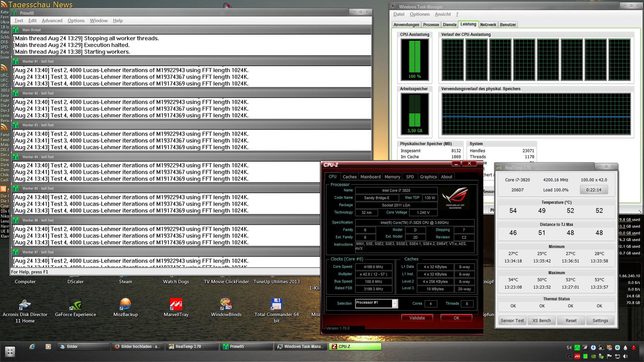
Task: Open the Ansicht menu in Task-Manager
Action: (x=443, y=14)
